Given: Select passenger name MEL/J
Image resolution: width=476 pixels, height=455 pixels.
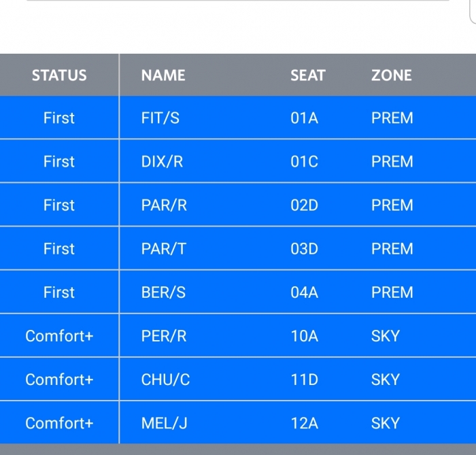Looking at the screenshot, I should click(x=164, y=423).
